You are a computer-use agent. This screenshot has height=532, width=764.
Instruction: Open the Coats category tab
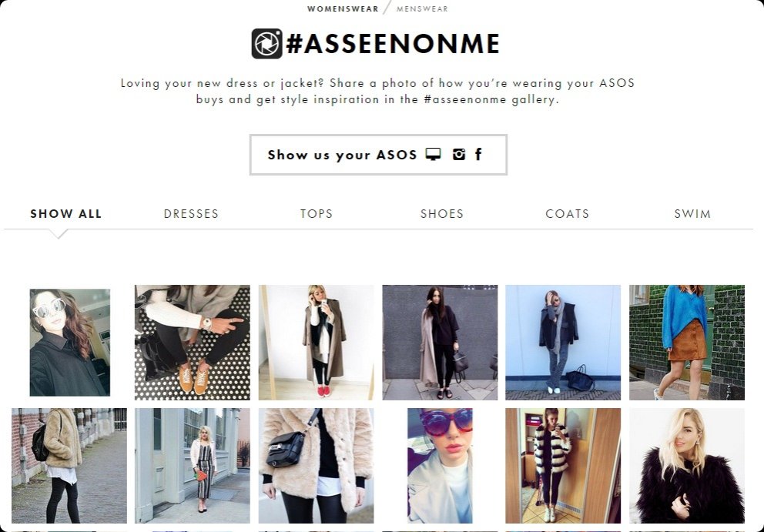567,214
